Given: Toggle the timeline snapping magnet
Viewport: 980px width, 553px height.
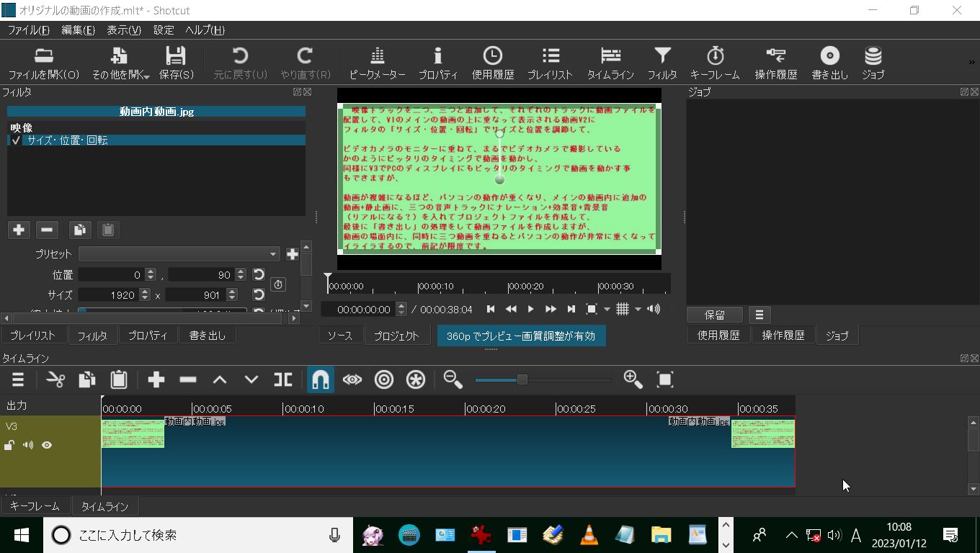Looking at the screenshot, I should point(320,379).
